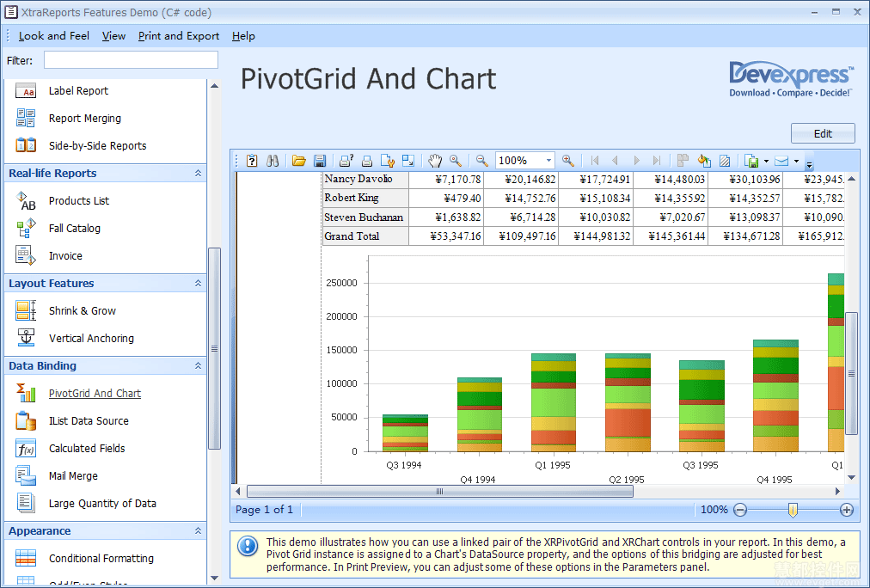Open the zoom percentage combo box
The image size is (870, 588).
click(525, 161)
